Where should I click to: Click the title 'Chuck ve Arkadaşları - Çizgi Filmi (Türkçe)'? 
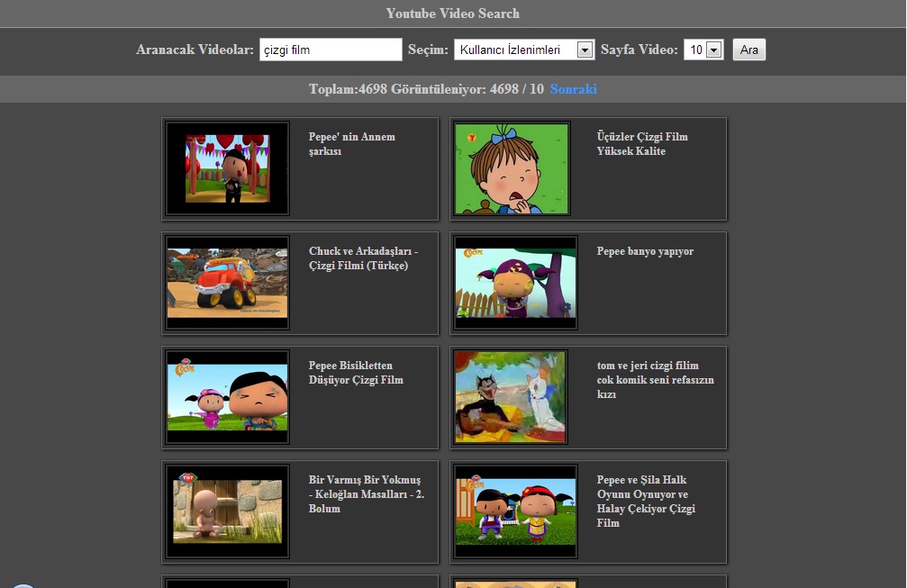click(363, 258)
